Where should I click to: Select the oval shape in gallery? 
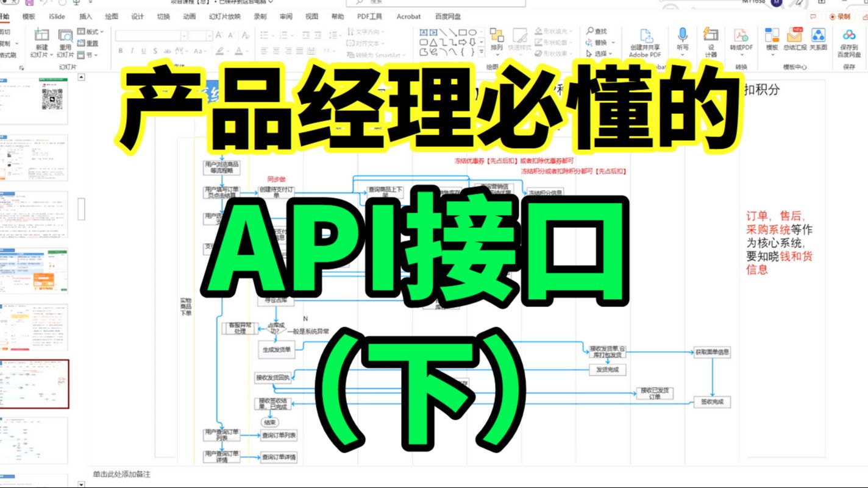coord(473,32)
